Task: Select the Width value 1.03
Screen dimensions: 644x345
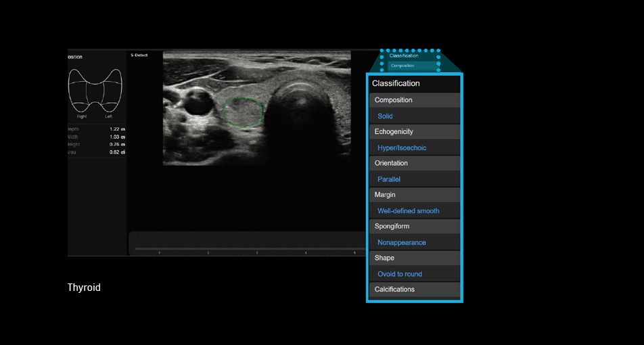Action: click(x=117, y=137)
